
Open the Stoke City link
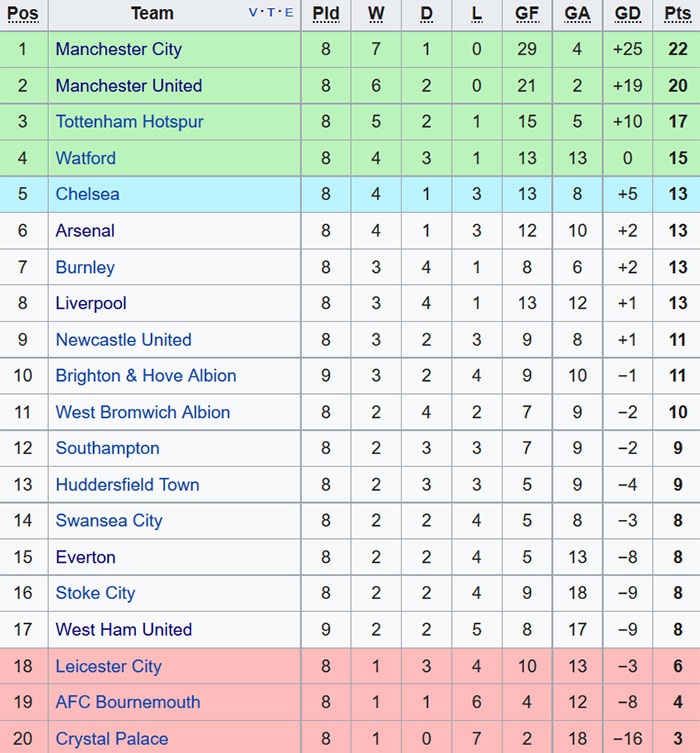point(95,593)
